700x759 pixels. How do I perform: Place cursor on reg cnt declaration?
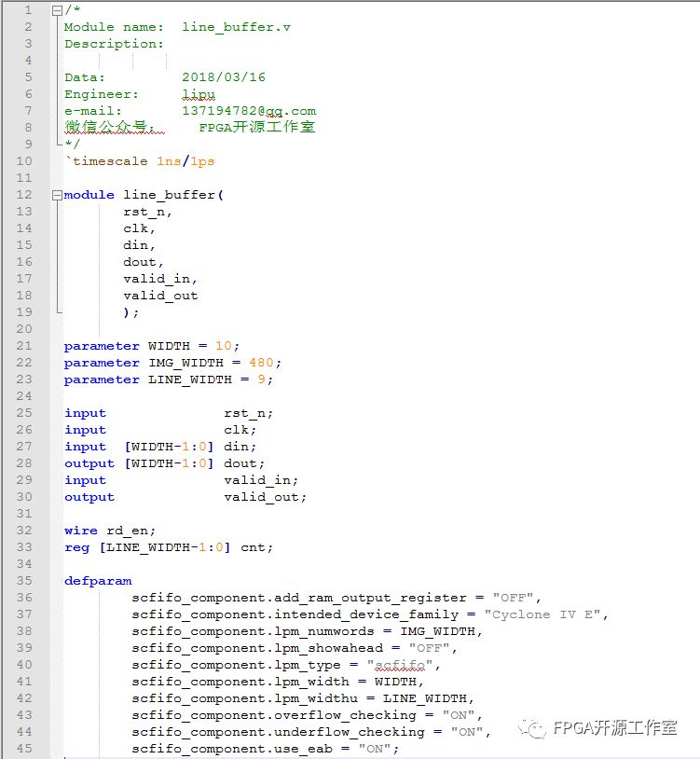coord(168,547)
